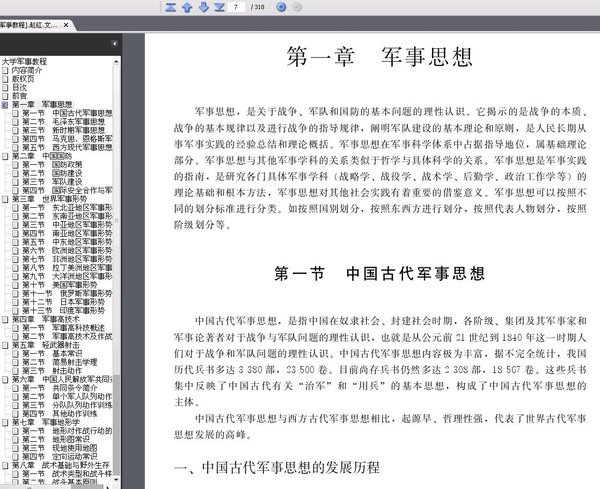The height and width of the screenshot is (489, 600).
Task: Jump to the first page
Action: [x=171, y=7]
